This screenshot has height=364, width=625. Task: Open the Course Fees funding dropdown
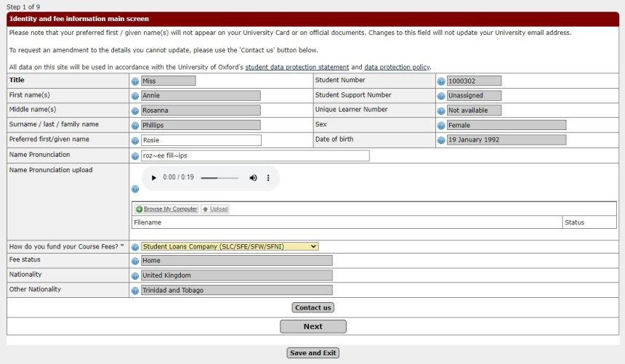click(x=230, y=246)
